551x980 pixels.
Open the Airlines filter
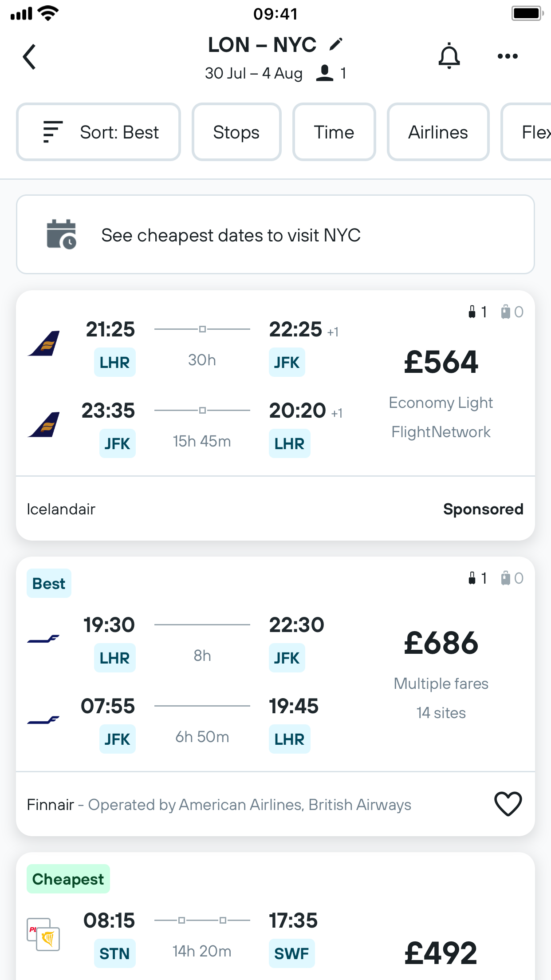438,132
